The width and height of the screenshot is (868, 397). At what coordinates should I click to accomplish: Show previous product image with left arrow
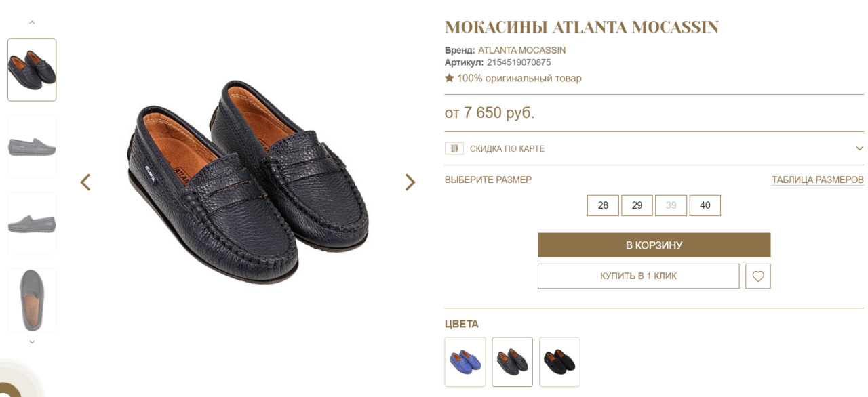(x=85, y=182)
